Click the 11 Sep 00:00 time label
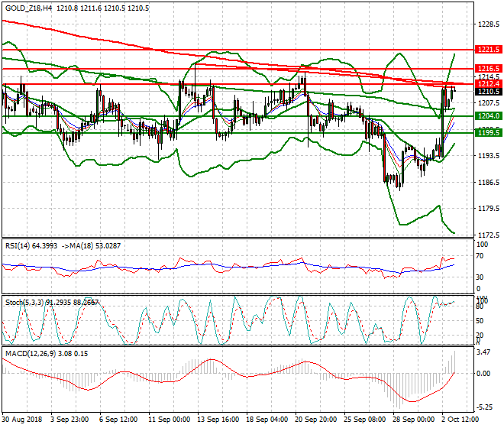 pos(170,420)
